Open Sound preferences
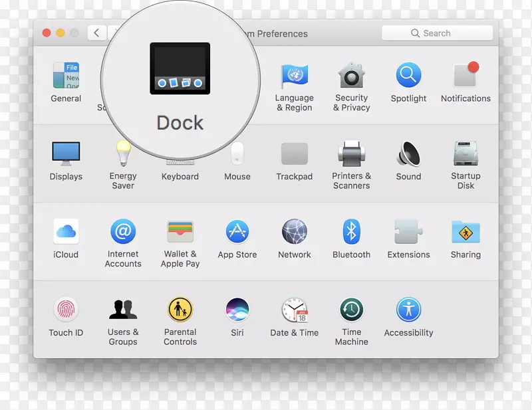This screenshot has width=532, height=410. click(x=408, y=154)
